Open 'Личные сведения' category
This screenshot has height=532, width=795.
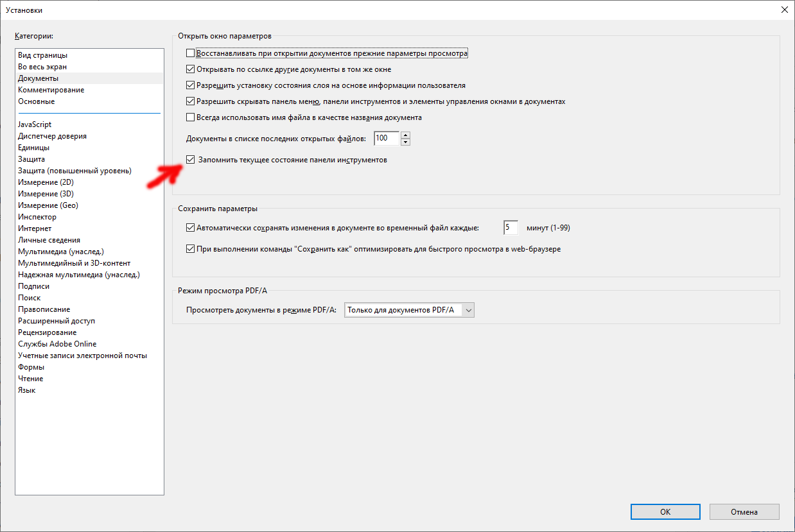pos(89,240)
